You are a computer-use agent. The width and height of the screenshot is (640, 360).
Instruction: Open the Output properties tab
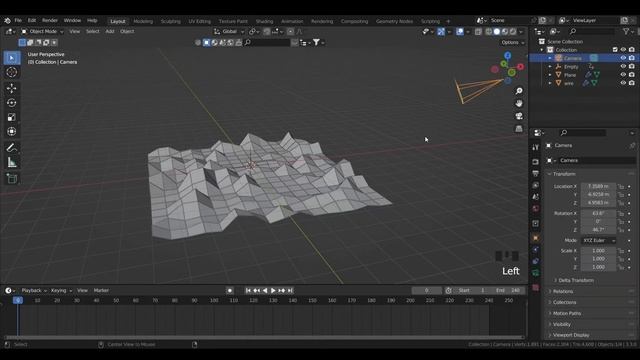[536, 173]
